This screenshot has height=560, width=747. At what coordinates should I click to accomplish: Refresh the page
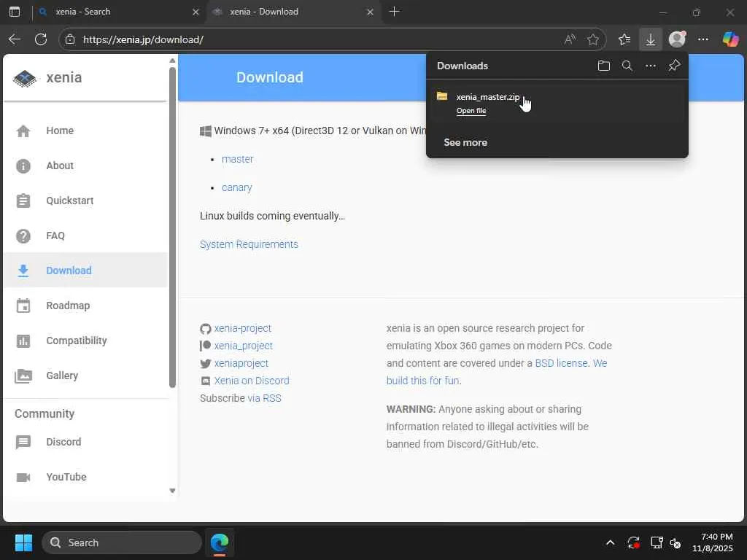pos(41,39)
